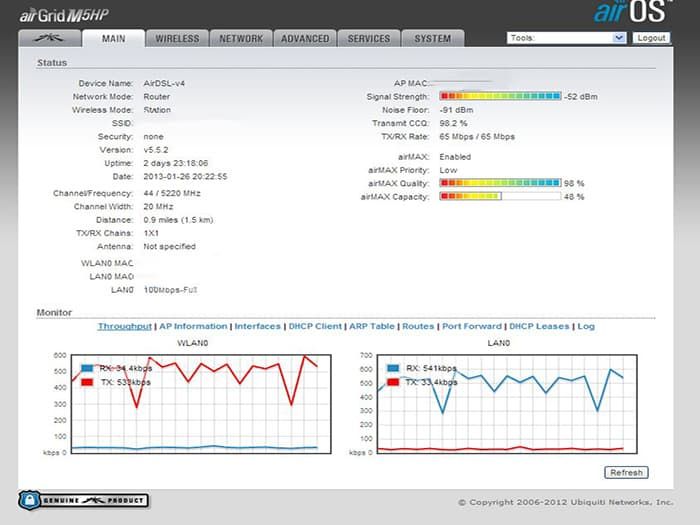Click the Refresh button
Image resolution: width=700 pixels, height=525 pixels.
coord(626,472)
